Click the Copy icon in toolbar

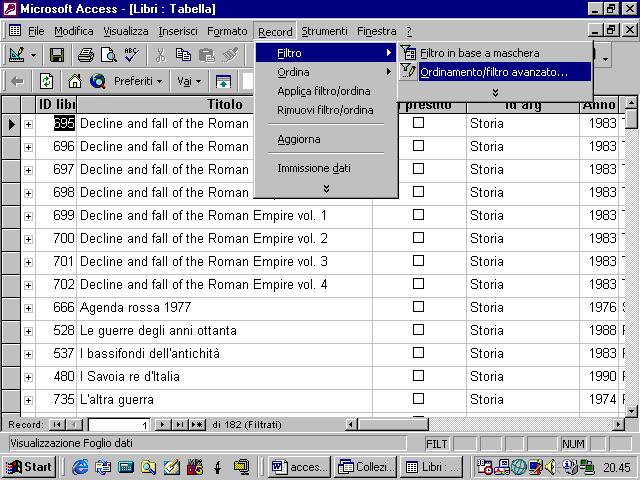pyautogui.click(x=183, y=55)
